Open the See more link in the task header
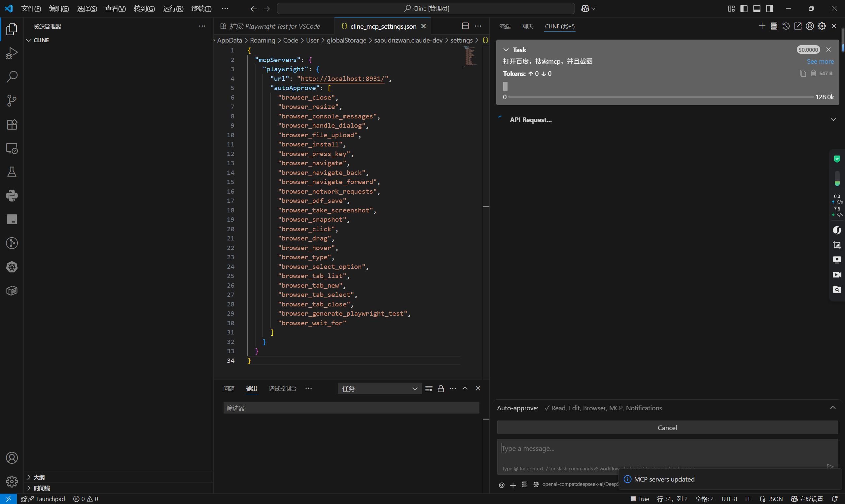The height and width of the screenshot is (504, 845). (820, 61)
